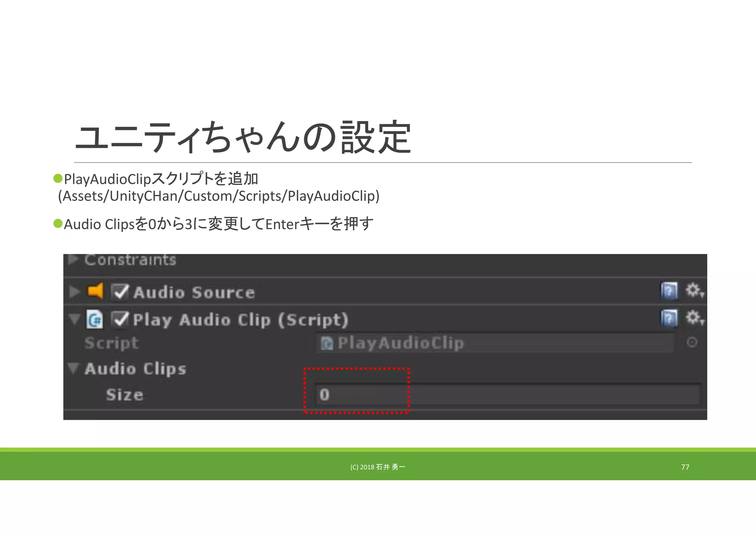Click the Audio Source component title
Image resolution: width=756 pixels, height=535 pixels.
click(x=194, y=293)
